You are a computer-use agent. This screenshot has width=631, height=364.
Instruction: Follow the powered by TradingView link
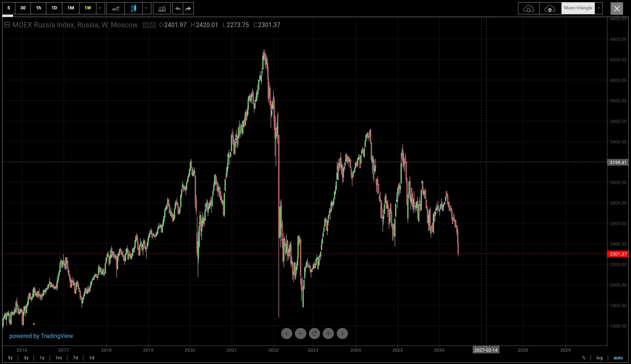[x=41, y=336]
